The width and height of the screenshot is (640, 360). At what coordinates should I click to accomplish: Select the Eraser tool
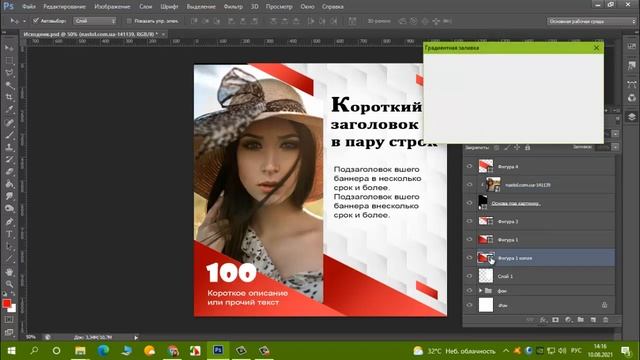coord(9,171)
